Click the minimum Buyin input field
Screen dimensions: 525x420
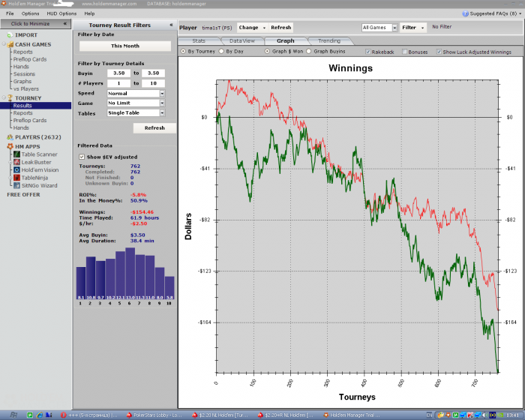(118, 73)
